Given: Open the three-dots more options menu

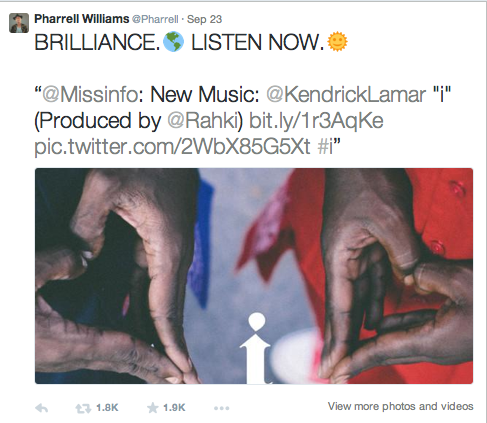Looking at the screenshot, I should click(x=222, y=408).
